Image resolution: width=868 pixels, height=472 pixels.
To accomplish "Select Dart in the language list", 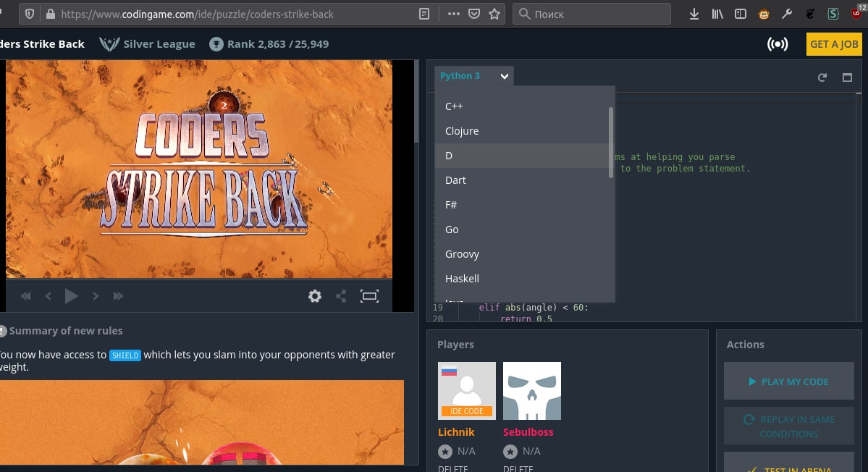I will pyautogui.click(x=521, y=180).
